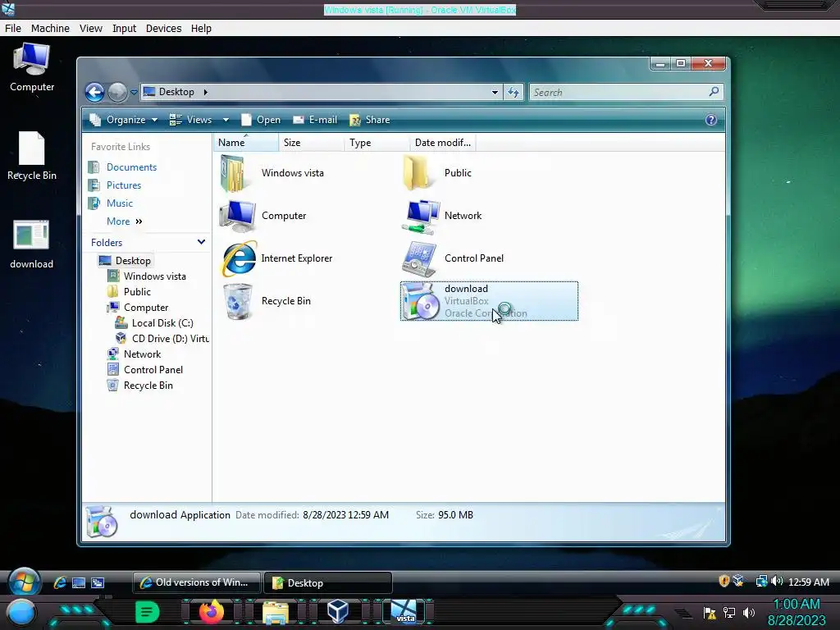
Task: Select the Recycle Bin desktop icon
Action: click(32, 156)
